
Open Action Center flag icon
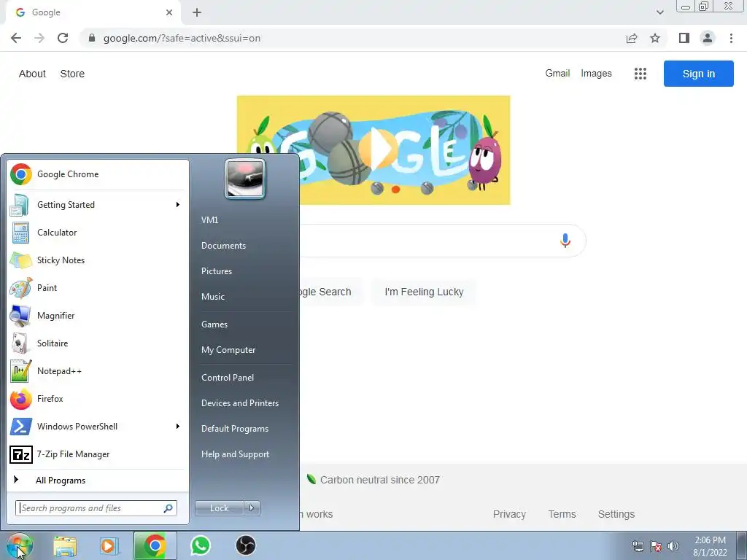[656, 546]
